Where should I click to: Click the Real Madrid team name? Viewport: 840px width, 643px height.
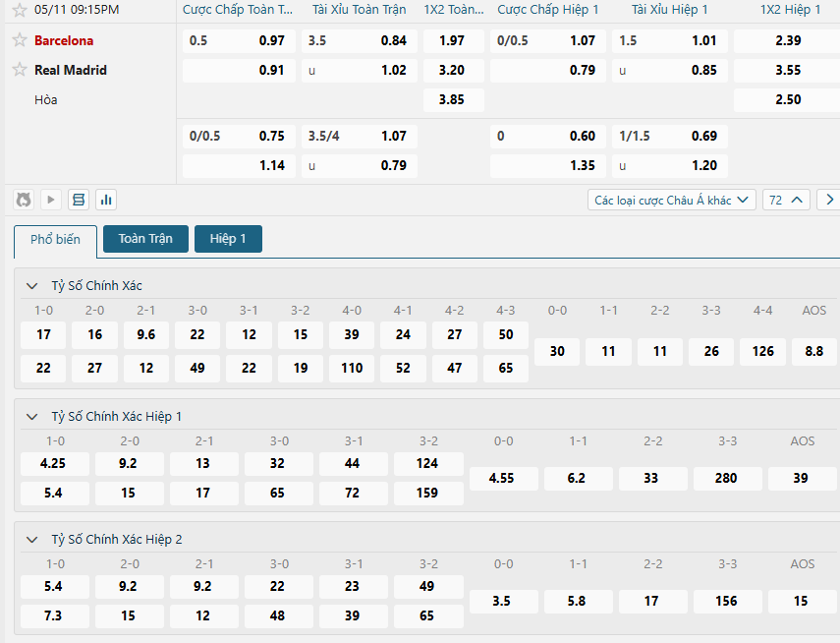[x=71, y=70]
